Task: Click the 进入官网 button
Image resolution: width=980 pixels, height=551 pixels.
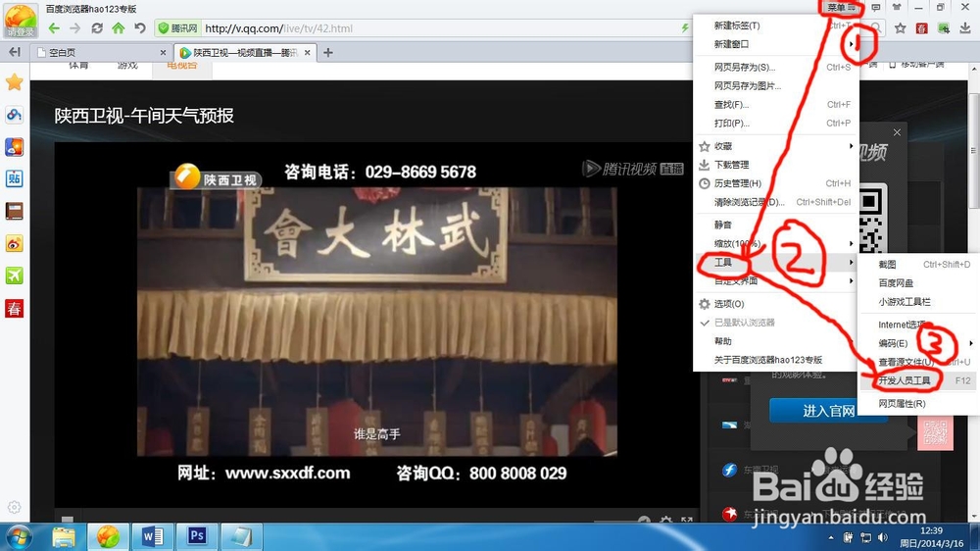Action: coord(828,411)
